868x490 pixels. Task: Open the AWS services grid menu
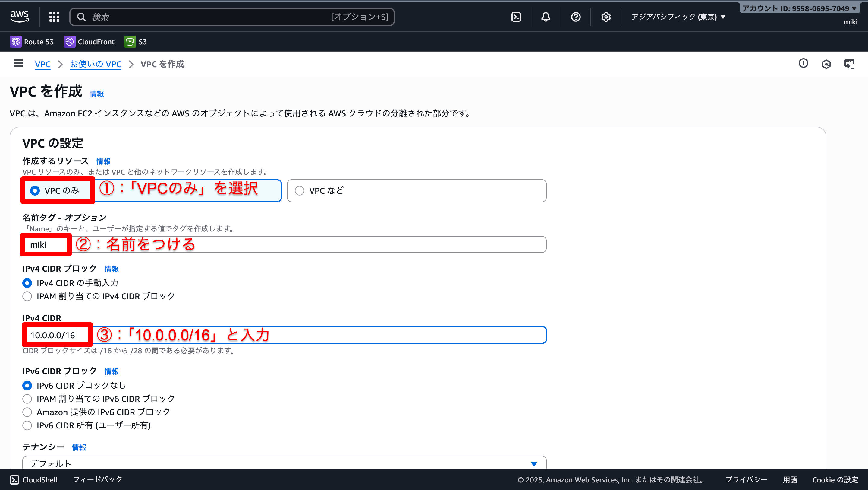(x=54, y=17)
